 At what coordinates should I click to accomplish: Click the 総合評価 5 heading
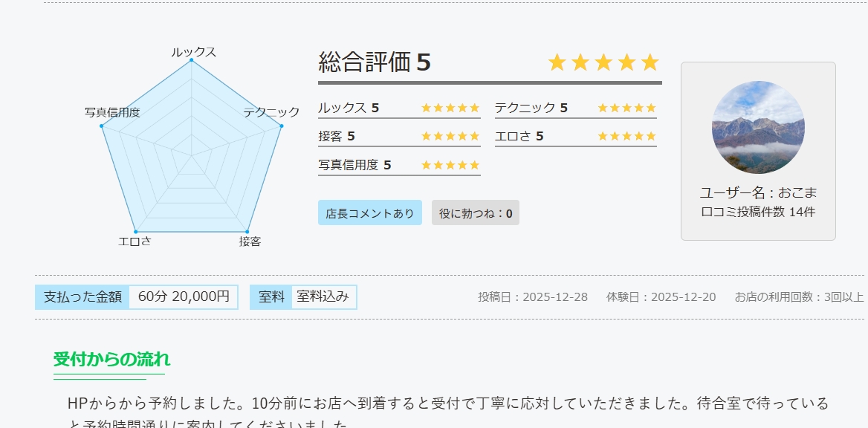click(375, 63)
